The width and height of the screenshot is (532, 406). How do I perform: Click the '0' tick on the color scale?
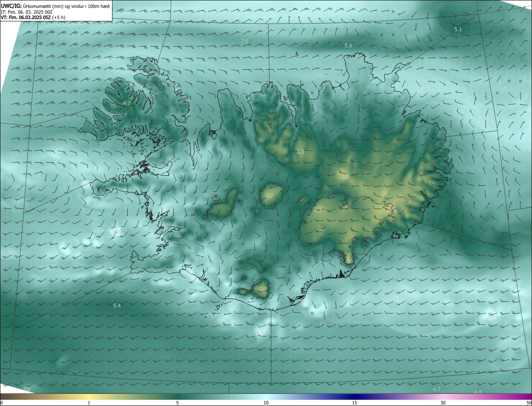coord(2,403)
